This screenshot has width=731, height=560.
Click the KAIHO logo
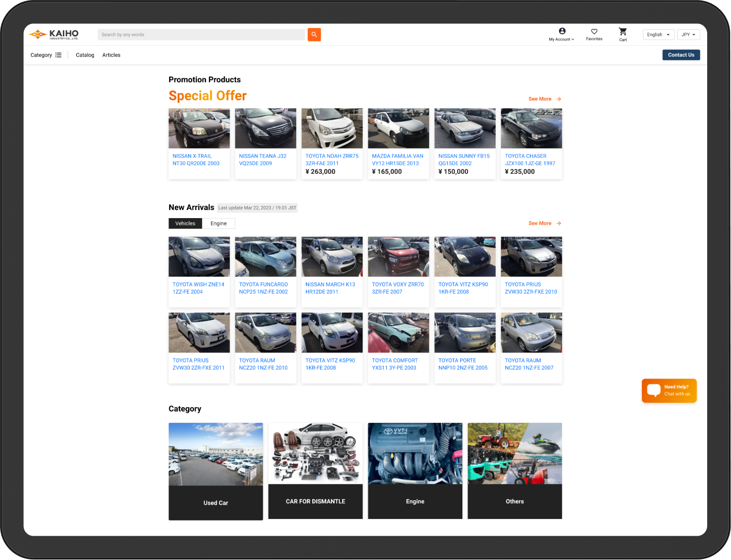coord(53,34)
